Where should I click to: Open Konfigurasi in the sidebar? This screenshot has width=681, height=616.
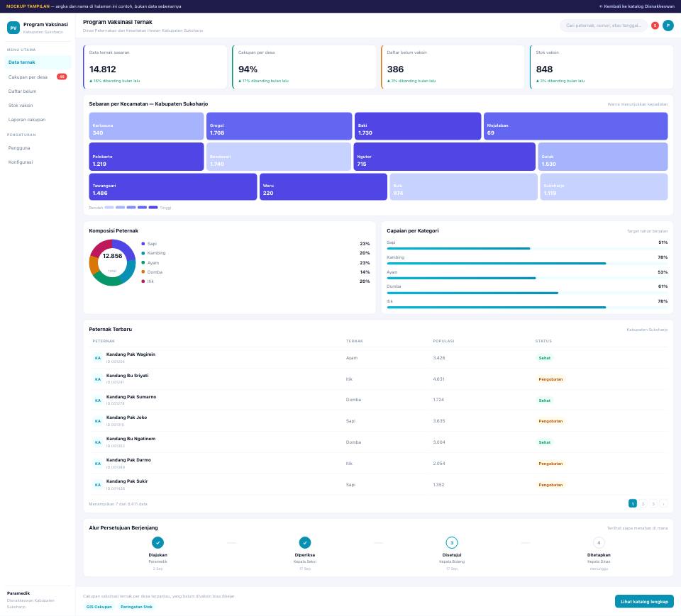pyautogui.click(x=38, y=162)
